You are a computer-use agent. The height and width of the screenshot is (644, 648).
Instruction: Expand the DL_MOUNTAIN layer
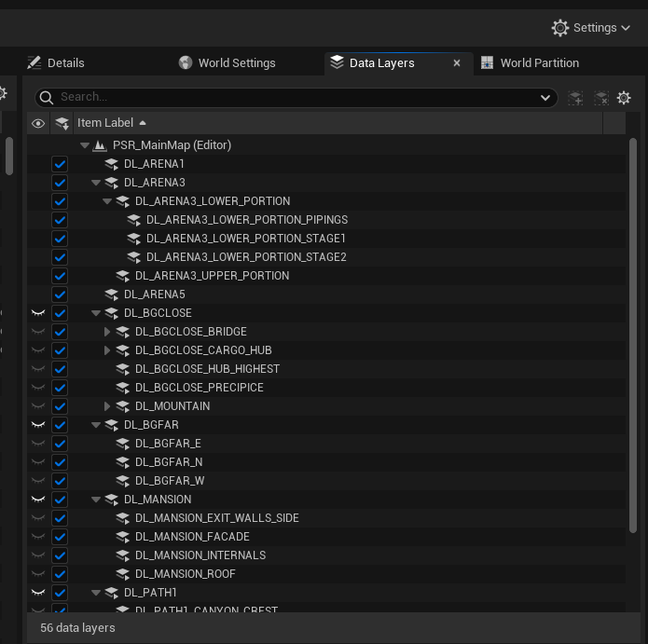coord(107,406)
